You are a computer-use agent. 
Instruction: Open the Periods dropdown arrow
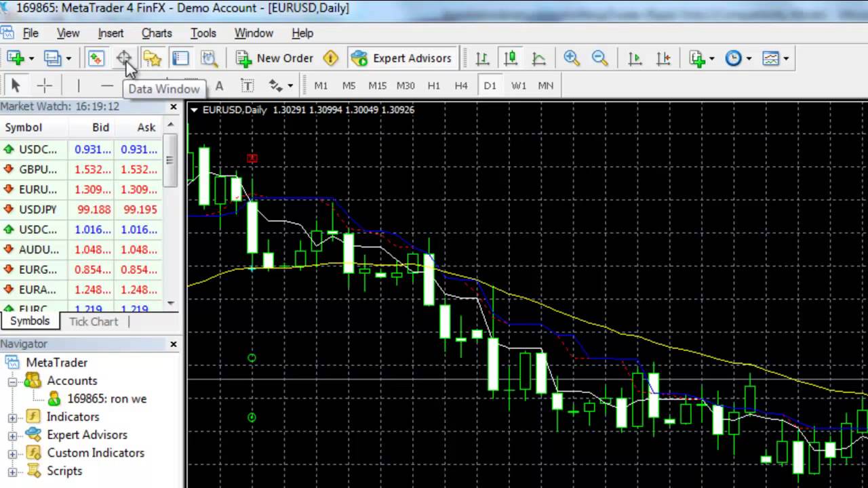coord(749,59)
